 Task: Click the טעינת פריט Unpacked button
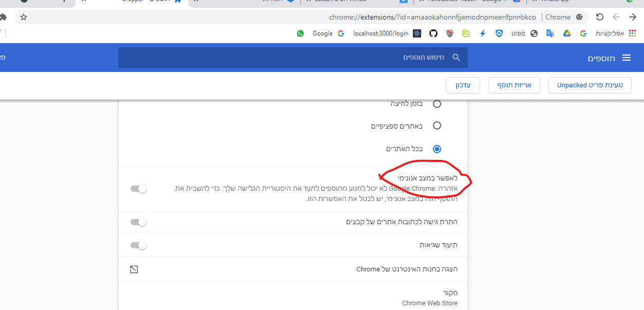[x=590, y=85]
